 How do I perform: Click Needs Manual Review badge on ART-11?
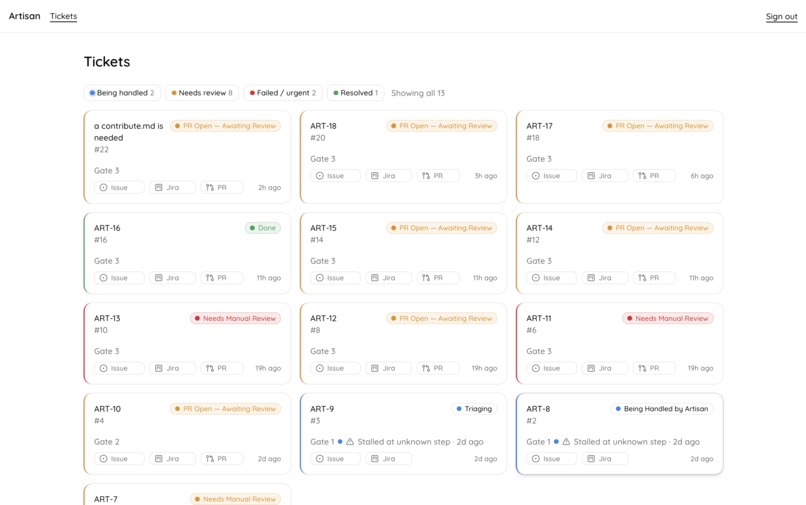click(668, 318)
